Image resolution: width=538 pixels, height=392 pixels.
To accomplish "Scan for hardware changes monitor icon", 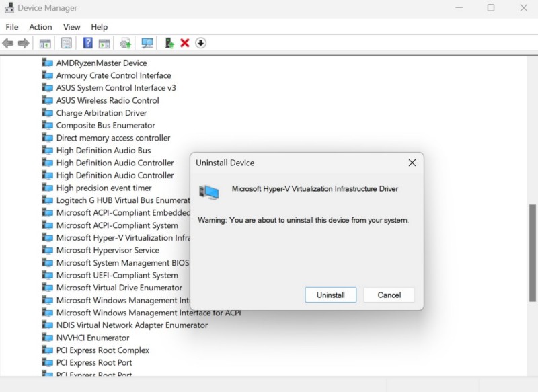I will pos(147,43).
